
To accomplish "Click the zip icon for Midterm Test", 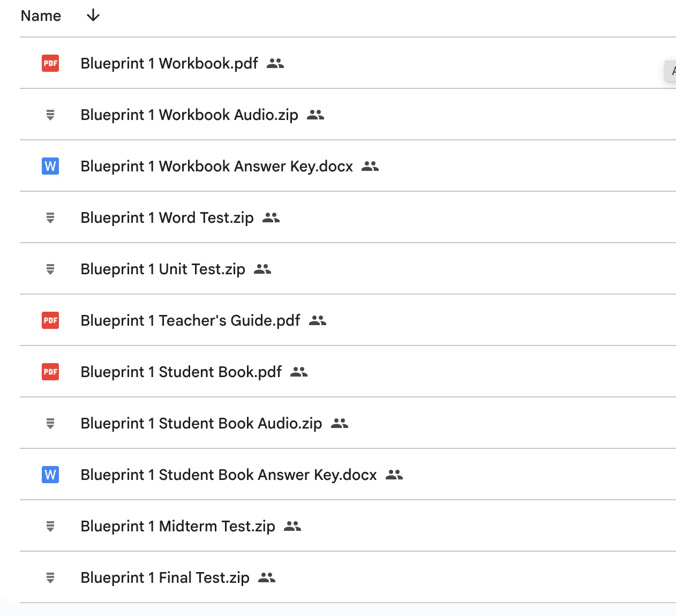I will [50, 526].
